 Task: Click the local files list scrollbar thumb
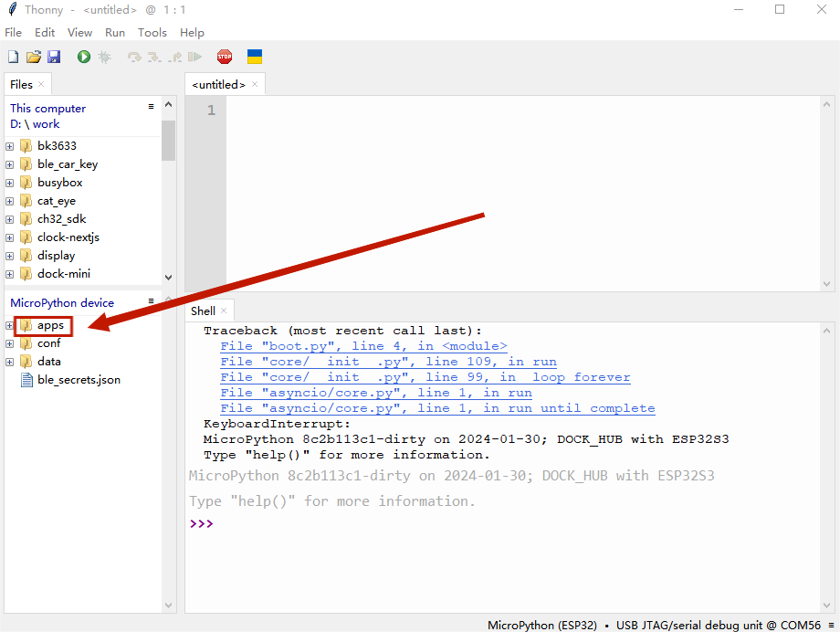pyautogui.click(x=168, y=140)
